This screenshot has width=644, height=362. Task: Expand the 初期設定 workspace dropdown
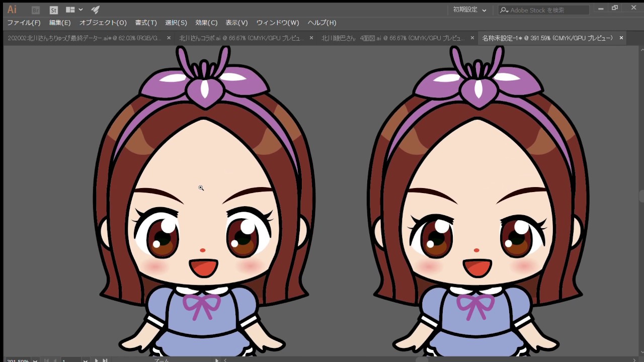coord(470,10)
